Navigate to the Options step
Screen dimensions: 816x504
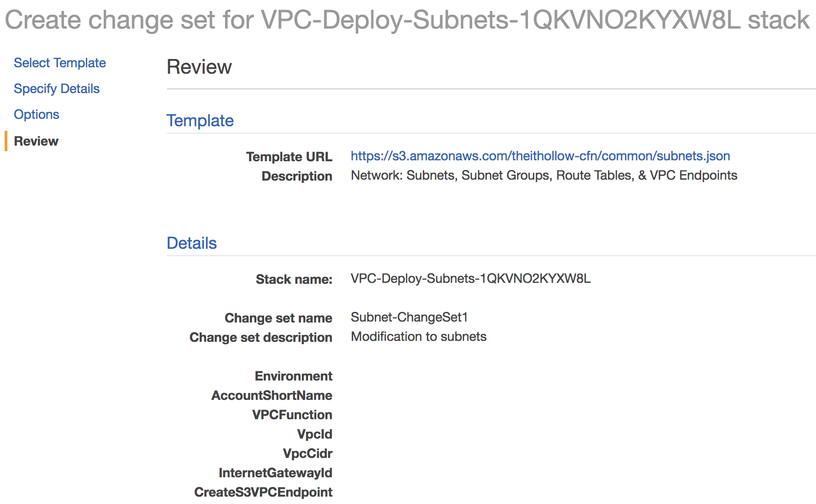(x=36, y=115)
